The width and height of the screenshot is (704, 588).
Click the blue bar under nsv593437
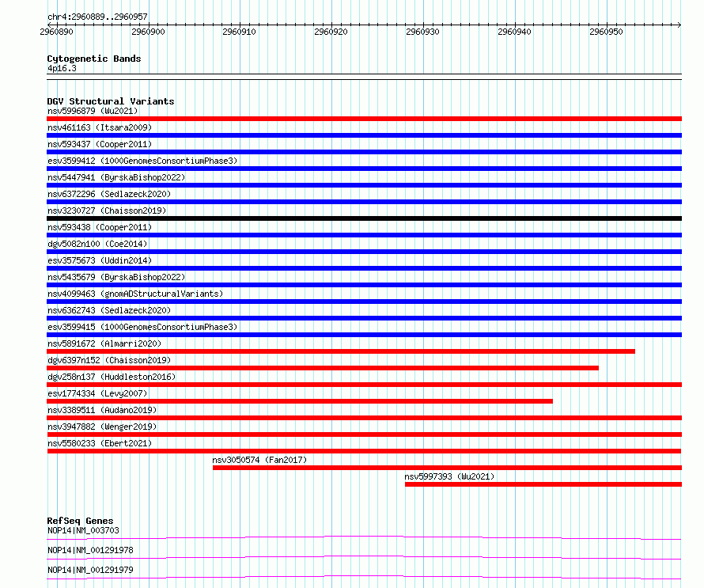(x=364, y=152)
